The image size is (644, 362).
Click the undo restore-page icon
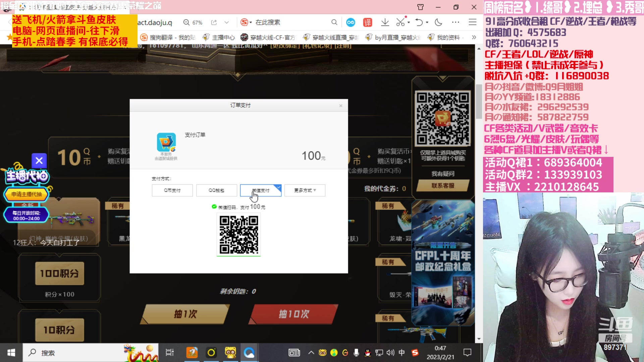click(x=419, y=22)
